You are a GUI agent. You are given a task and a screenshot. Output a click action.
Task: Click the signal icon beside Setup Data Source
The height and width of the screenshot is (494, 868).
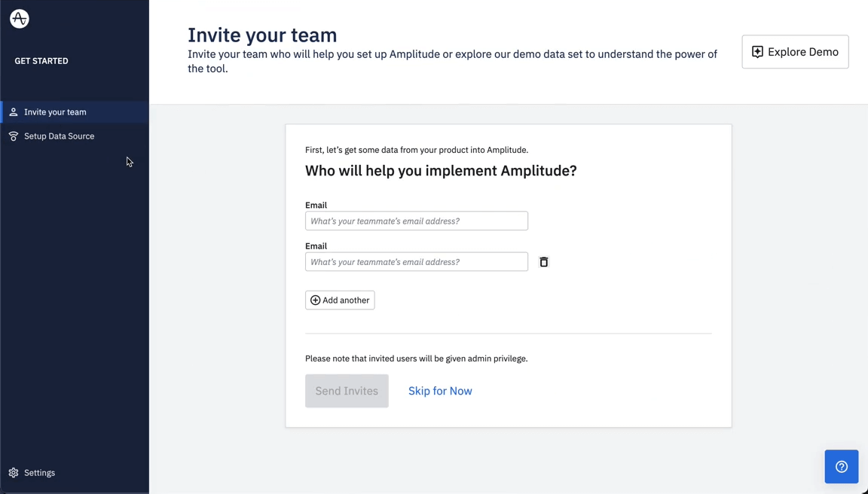14,136
